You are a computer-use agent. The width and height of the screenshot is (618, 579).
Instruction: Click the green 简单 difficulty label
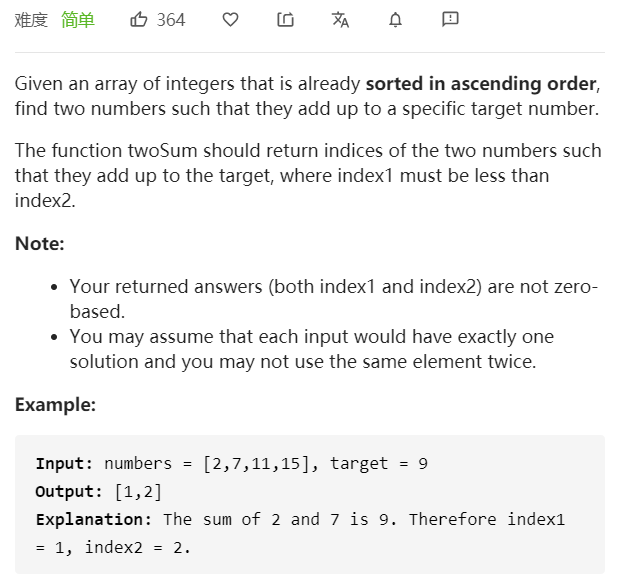(78, 20)
